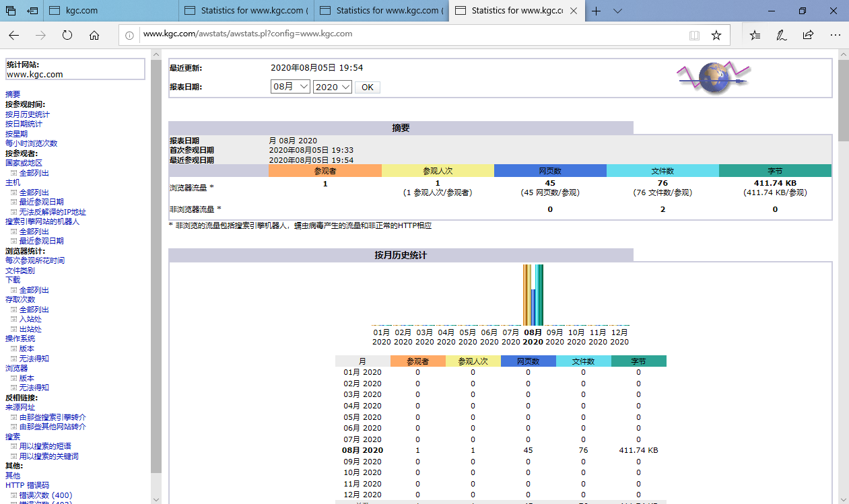Viewport: 849px width, 504px height.
Task: Click the OK button for report date
Action: [368, 87]
